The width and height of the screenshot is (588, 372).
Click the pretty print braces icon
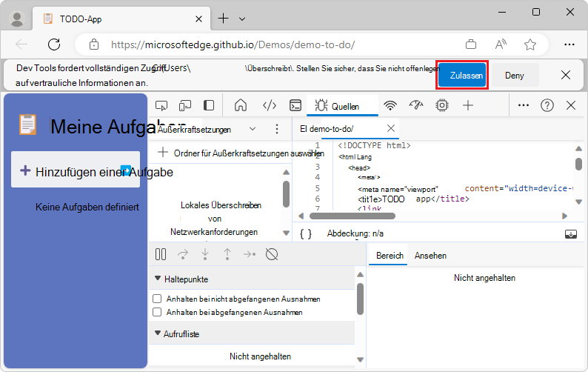(306, 234)
